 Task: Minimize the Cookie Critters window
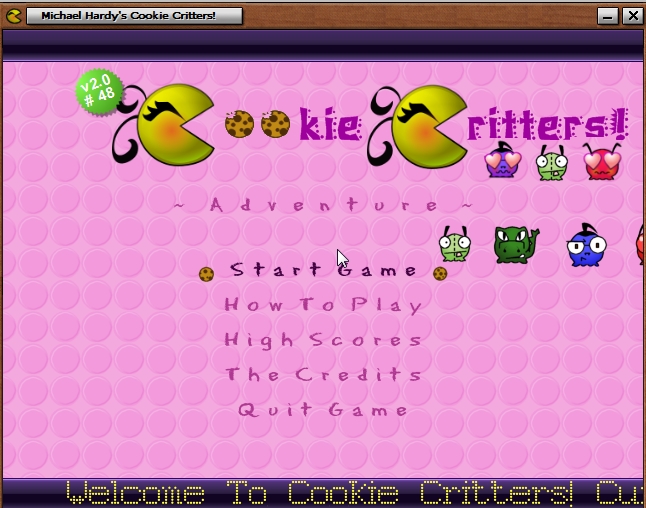pyautogui.click(x=607, y=16)
